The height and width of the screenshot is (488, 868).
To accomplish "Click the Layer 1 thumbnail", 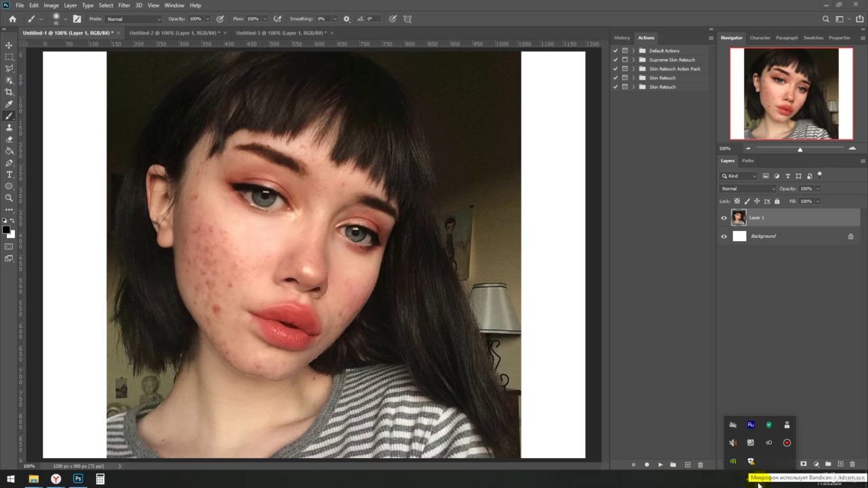I will coord(739,218).
